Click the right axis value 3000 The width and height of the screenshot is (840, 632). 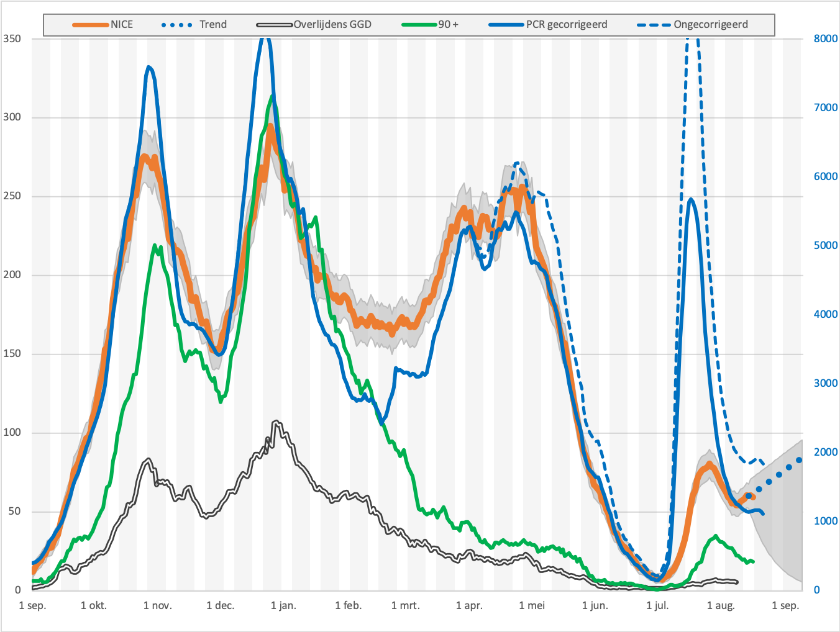pos(826,383)
